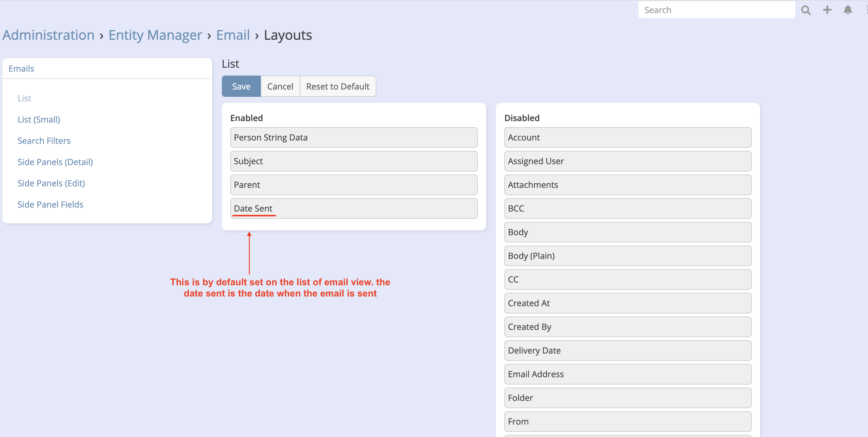Open Side Panel Fields layout
The image size is (868, 437).
click(50, 204)
